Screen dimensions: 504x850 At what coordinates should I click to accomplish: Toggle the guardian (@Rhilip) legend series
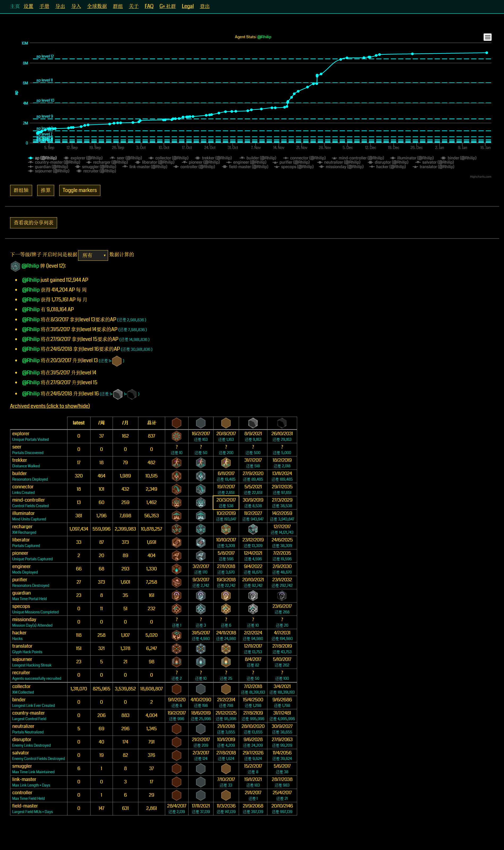[x=48, y=167]
